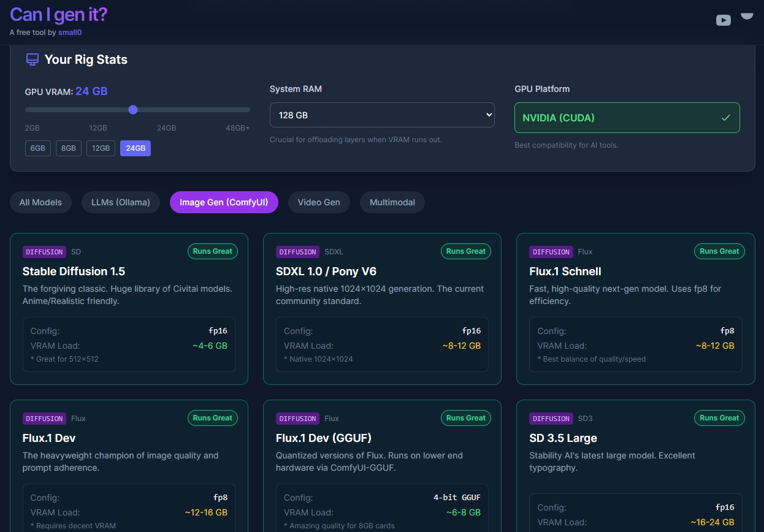Switch to the LLMs (Ollama) tab
This screenshot has width=764, height=532.
pos(121,202)
